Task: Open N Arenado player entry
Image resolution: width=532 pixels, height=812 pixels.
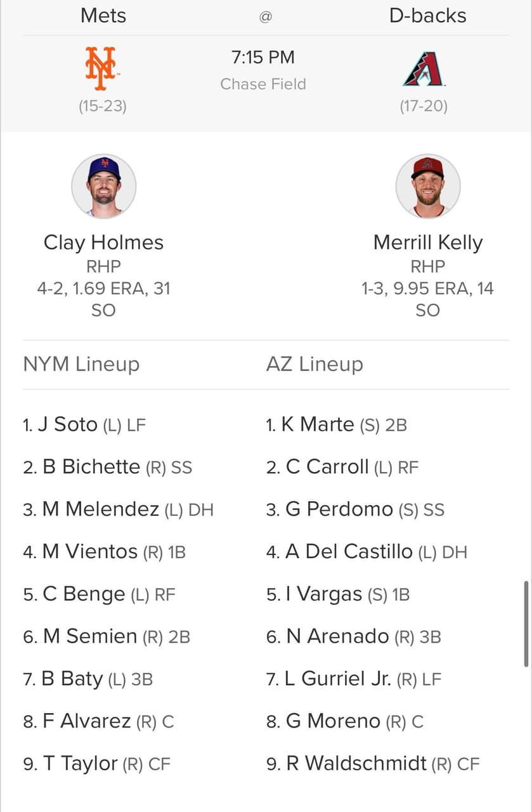Action: [353, 636]
